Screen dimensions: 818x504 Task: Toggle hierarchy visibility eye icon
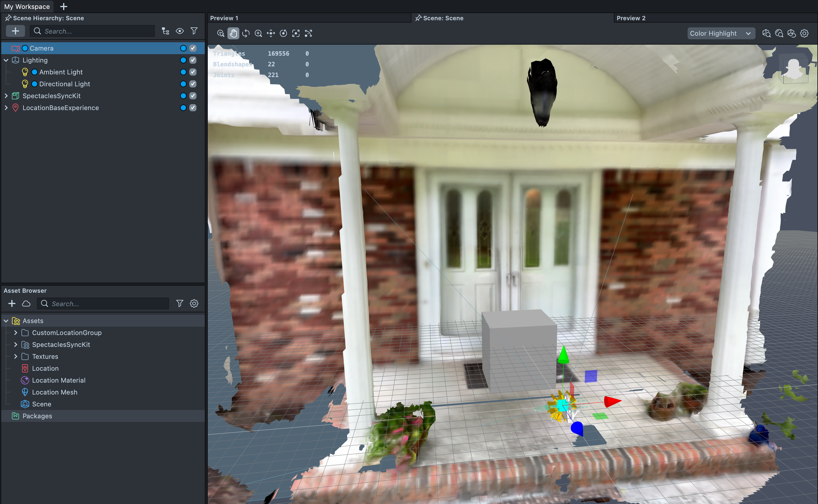180,31
